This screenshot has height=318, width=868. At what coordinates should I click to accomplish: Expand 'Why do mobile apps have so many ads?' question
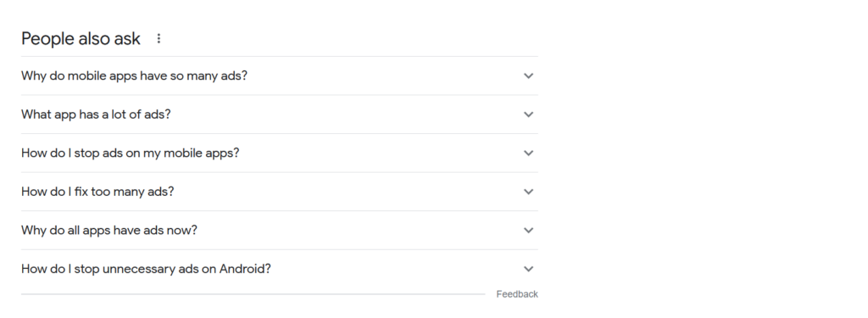(279, 76)
